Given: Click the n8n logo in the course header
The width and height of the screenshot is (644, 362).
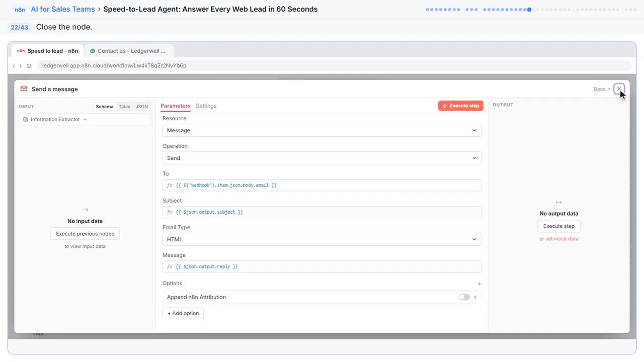Looking at the screenshot, I should pyautogui.click(x=20, y=9).
